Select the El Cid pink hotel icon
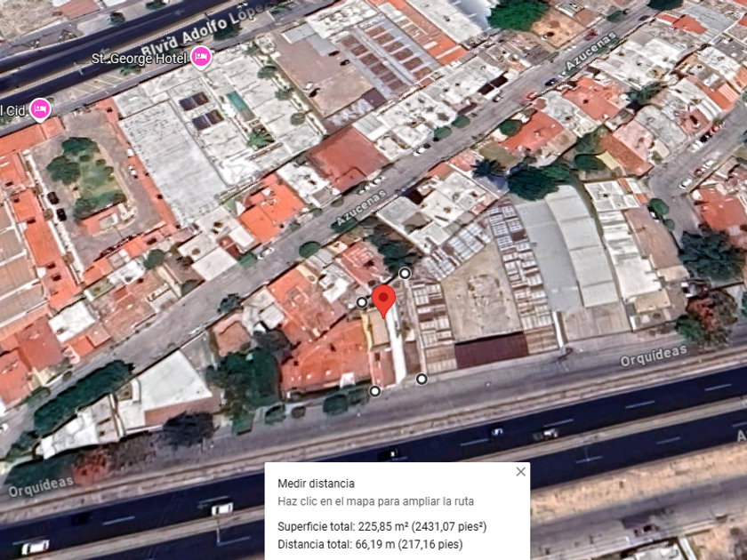The width and height of the screenshot is (747, 560). pyautogui.click(x=40, y=109)
